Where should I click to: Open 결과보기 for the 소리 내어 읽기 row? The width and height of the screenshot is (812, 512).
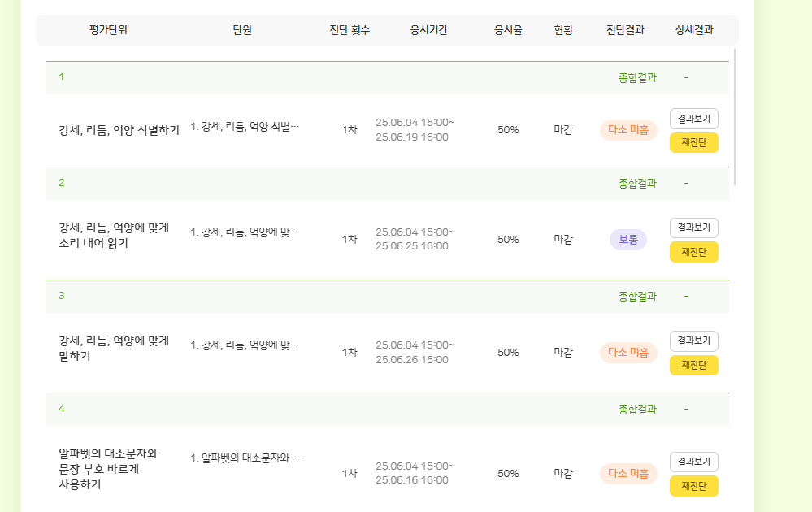(693, 228)
